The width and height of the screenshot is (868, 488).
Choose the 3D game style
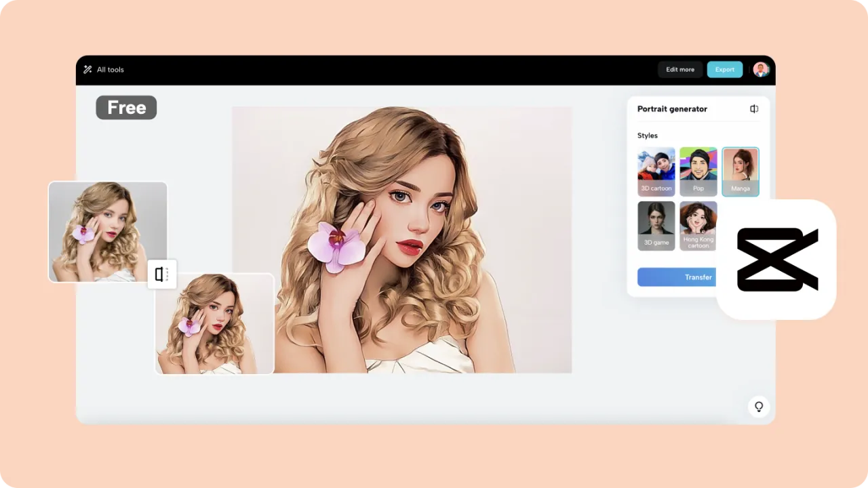pos(656,225)
